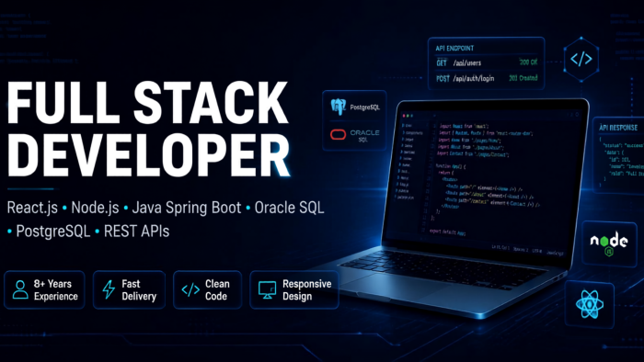Click the red Oracle SQL logo
This screenshot has width=644, height=362.
[x=338, y=134]
